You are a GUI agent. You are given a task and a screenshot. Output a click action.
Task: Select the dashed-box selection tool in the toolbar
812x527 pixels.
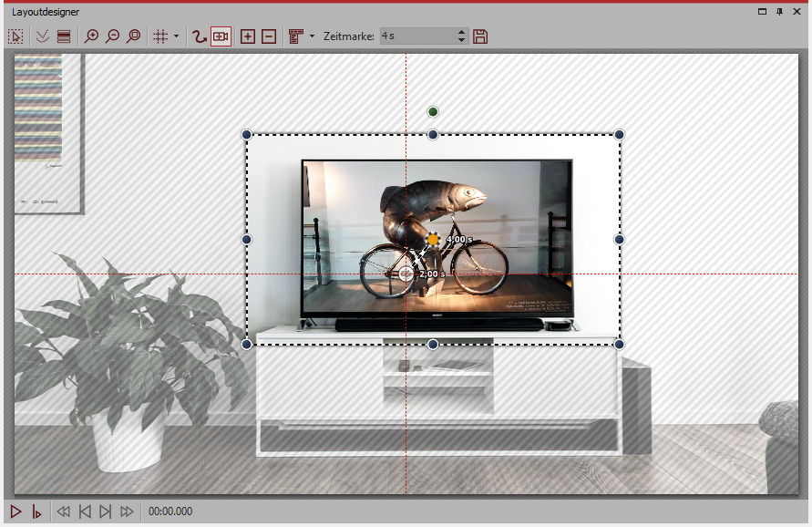click(x=15, y=36)
